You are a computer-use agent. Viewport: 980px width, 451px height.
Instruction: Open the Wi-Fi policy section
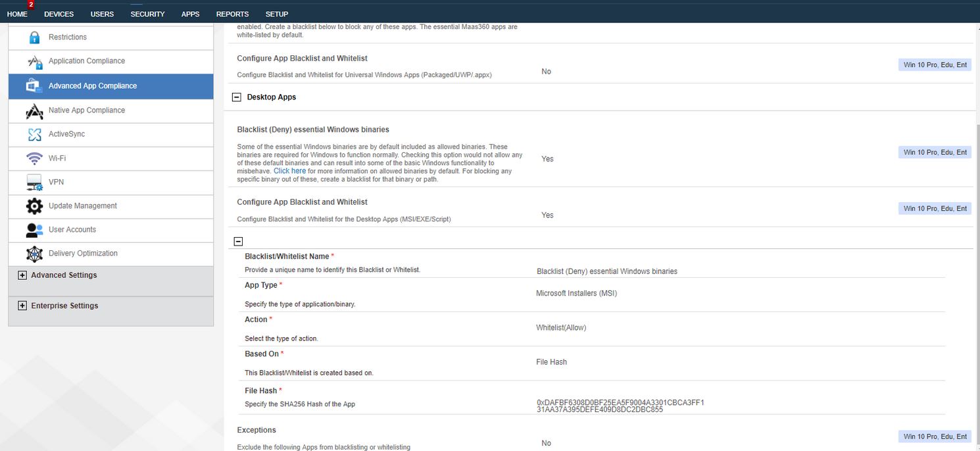pos(110,158)
